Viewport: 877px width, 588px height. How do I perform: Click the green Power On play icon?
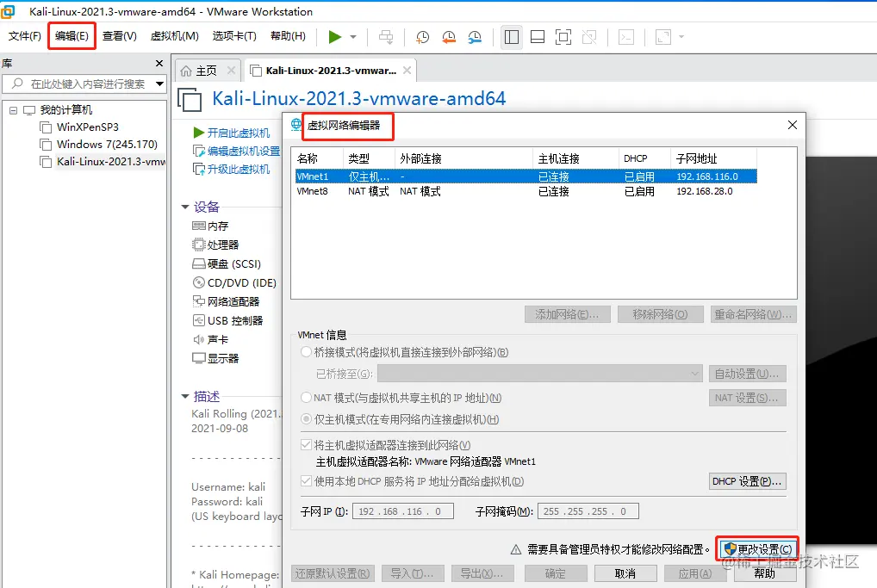[x=334, y=37]
